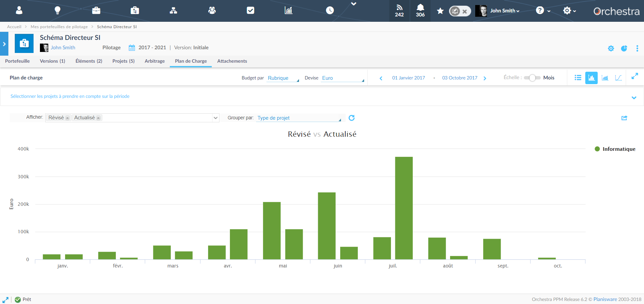Open the Arbitrage tab
644x304 pixels.
(155, 61)
